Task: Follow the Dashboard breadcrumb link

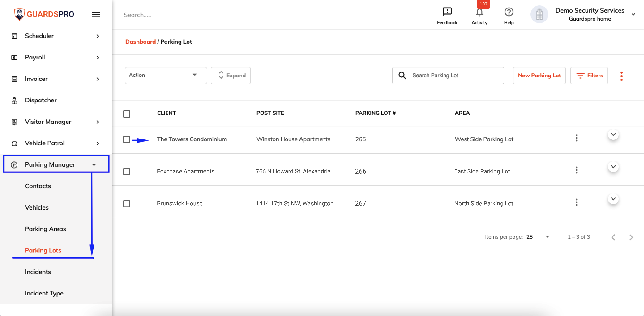Action: 141,42
